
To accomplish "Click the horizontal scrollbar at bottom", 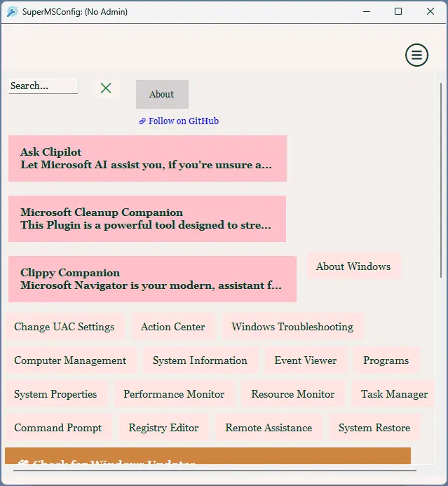I will pyautogui.click(x=215, y=471).
